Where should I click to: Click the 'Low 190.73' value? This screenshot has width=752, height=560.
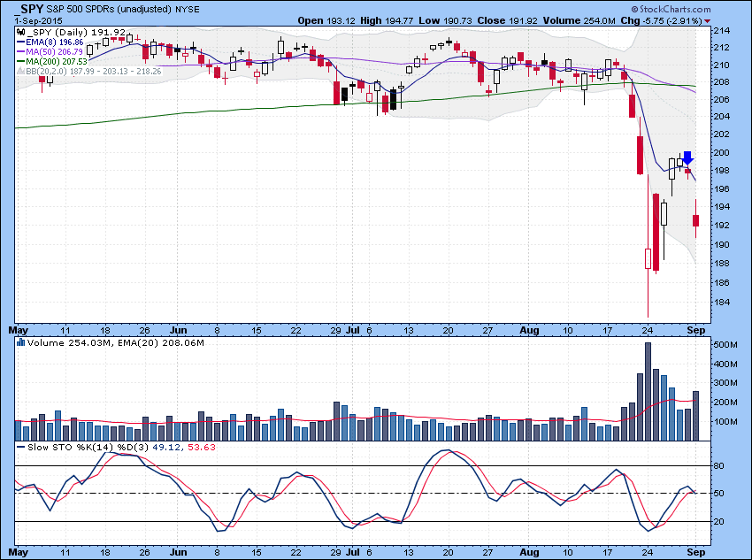[446, 20]
